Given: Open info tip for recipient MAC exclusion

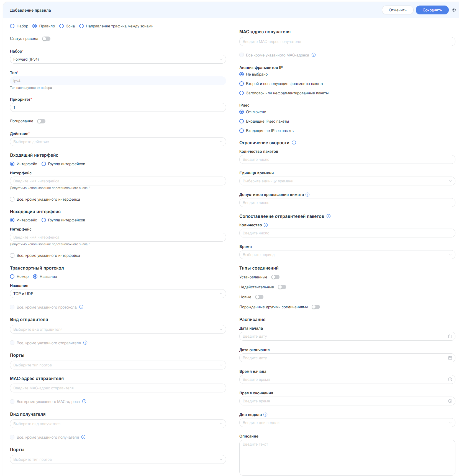Looking at the screenshot, I should [314, 55].
